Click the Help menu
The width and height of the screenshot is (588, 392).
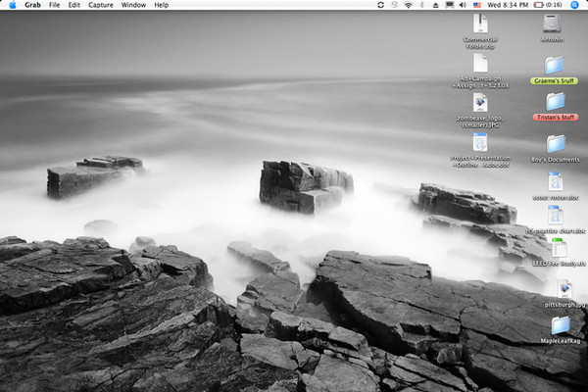(161, 5)
